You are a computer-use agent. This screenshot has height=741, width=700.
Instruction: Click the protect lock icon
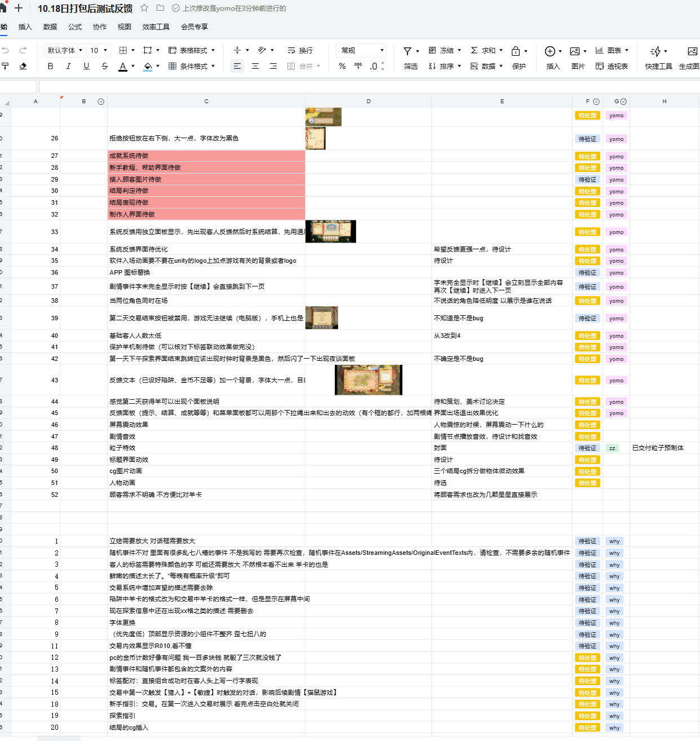pos(516,51)
